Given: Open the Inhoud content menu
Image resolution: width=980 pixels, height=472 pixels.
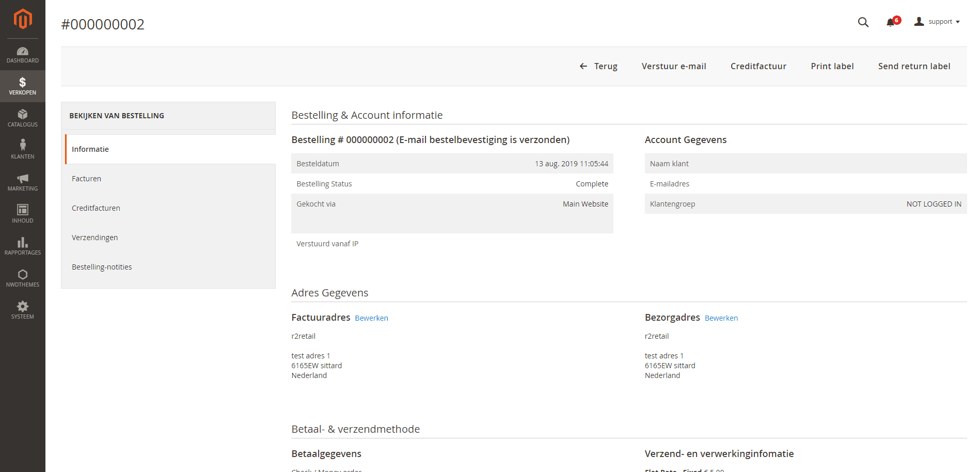Looking at the screenshot, I should pyautogui.click(x=23, y=214).
